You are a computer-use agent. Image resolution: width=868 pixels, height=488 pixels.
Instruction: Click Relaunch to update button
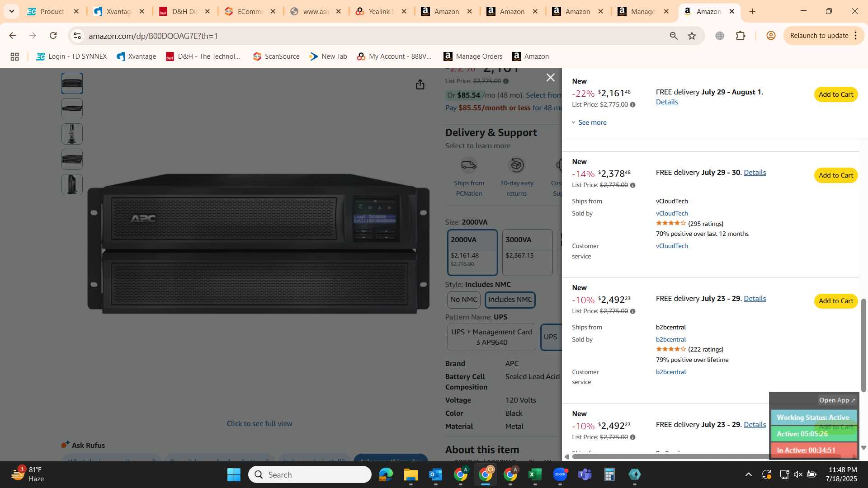click(x=819, y=36)
